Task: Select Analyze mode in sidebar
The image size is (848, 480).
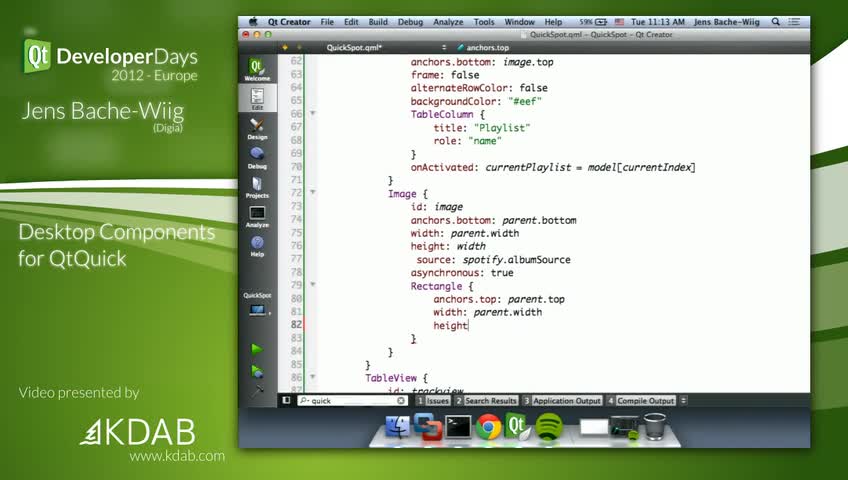Action: click(x=257, y=216)
